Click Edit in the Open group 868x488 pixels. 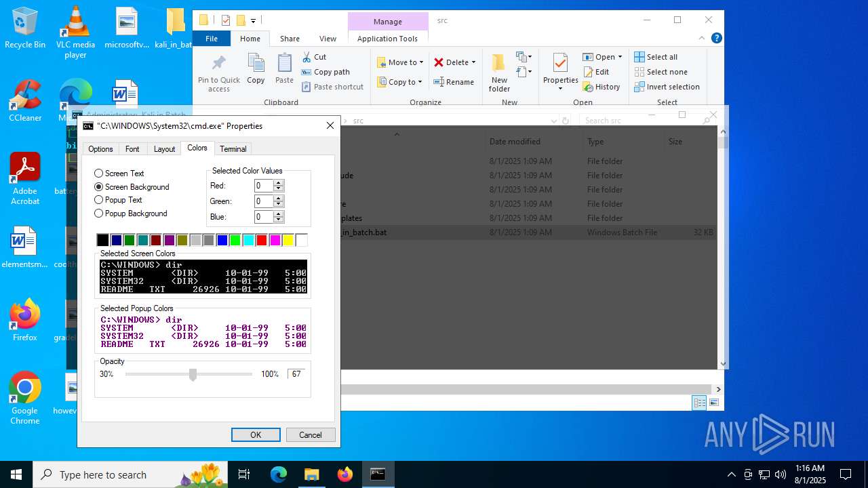pos(596,72)
